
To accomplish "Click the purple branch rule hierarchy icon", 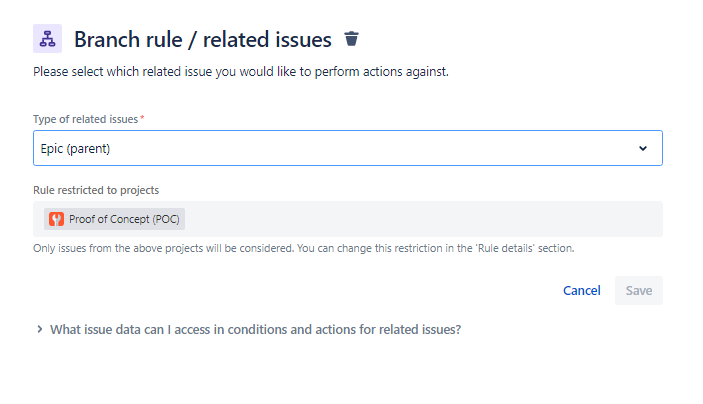I will (x=48, y=39).
